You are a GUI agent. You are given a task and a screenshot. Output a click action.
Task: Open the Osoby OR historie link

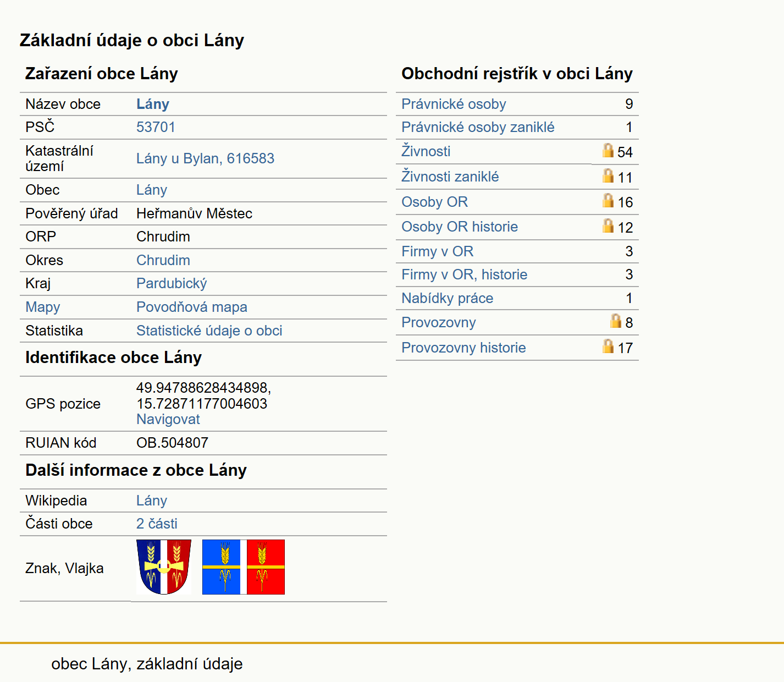pyautogui.click(x=460, y=227)
